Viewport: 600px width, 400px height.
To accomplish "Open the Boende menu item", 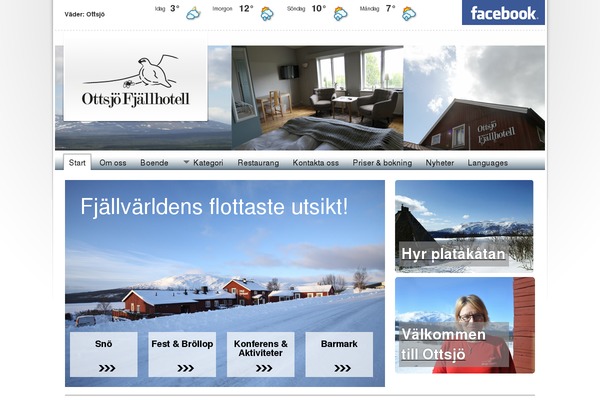I will pyautogui.click(x=154, y=163).
